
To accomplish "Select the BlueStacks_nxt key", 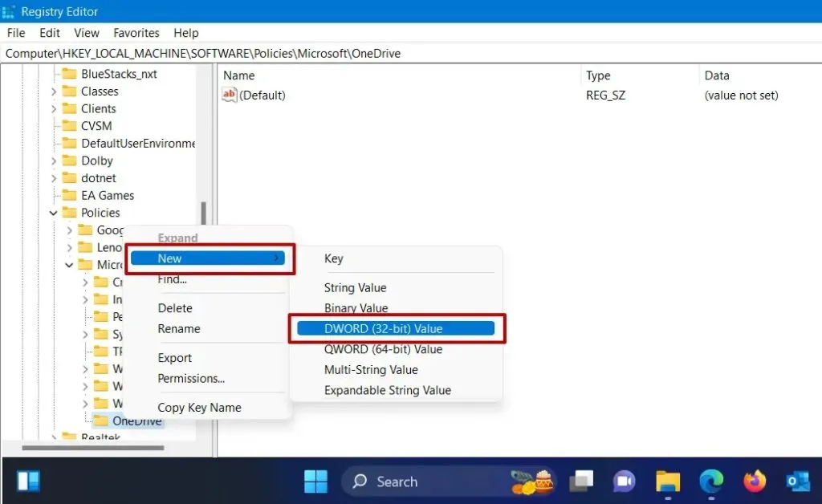I will (119, 74).
